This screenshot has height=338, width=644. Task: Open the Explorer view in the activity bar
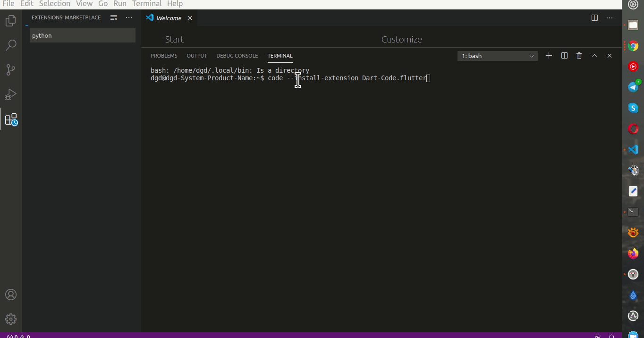click(x=10, y=21)
